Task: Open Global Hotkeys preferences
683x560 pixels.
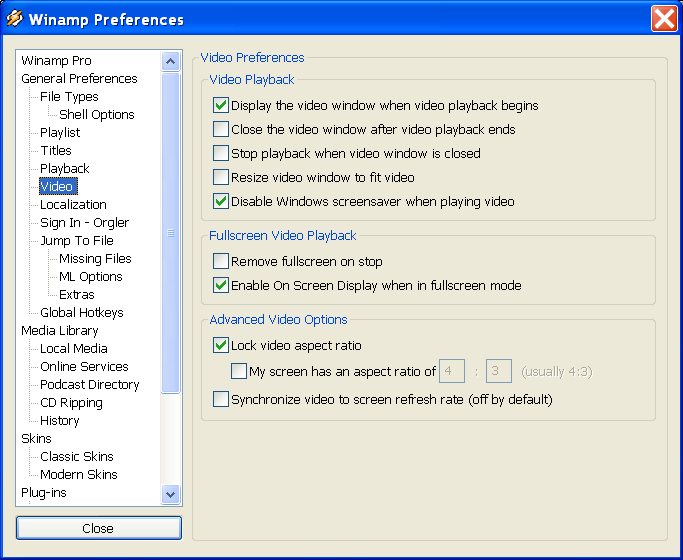Action: point(81,312)
